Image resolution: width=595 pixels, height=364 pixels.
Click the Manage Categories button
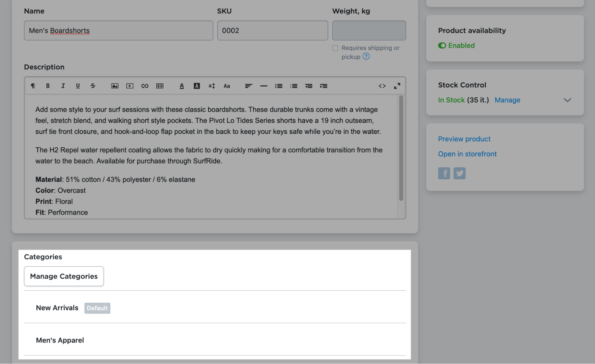[63, 276]
